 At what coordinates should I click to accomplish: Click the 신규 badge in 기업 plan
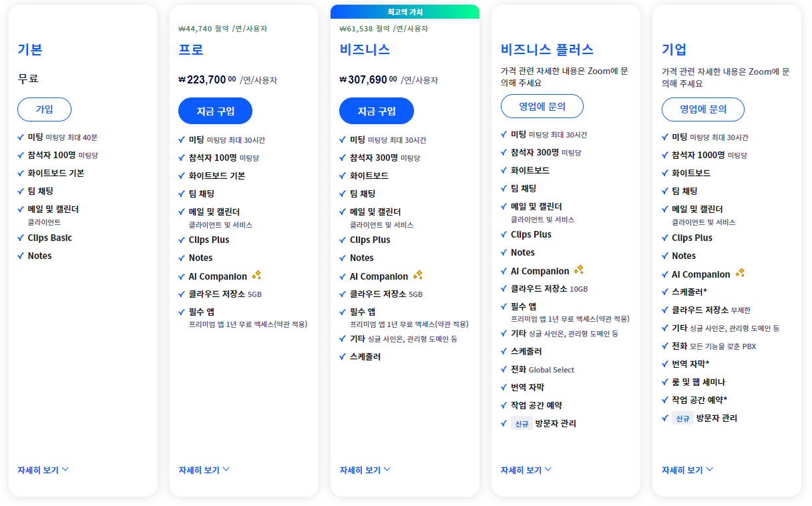pos(682,418)
